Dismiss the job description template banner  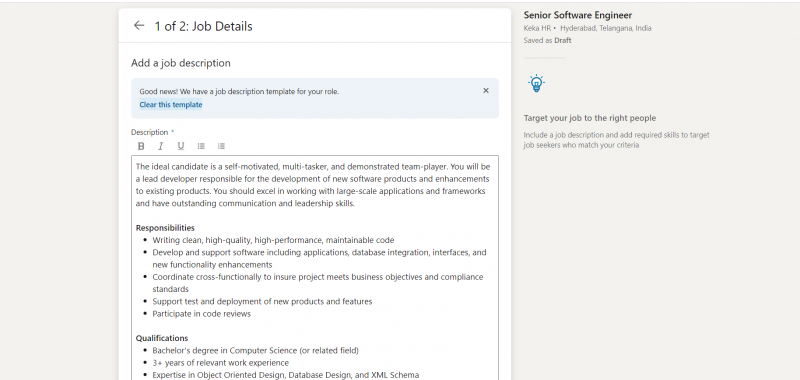pos(486,91)
